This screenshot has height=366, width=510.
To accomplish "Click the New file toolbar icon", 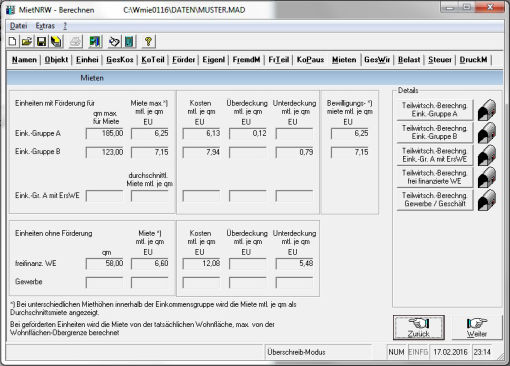I will tap(12, 42).
